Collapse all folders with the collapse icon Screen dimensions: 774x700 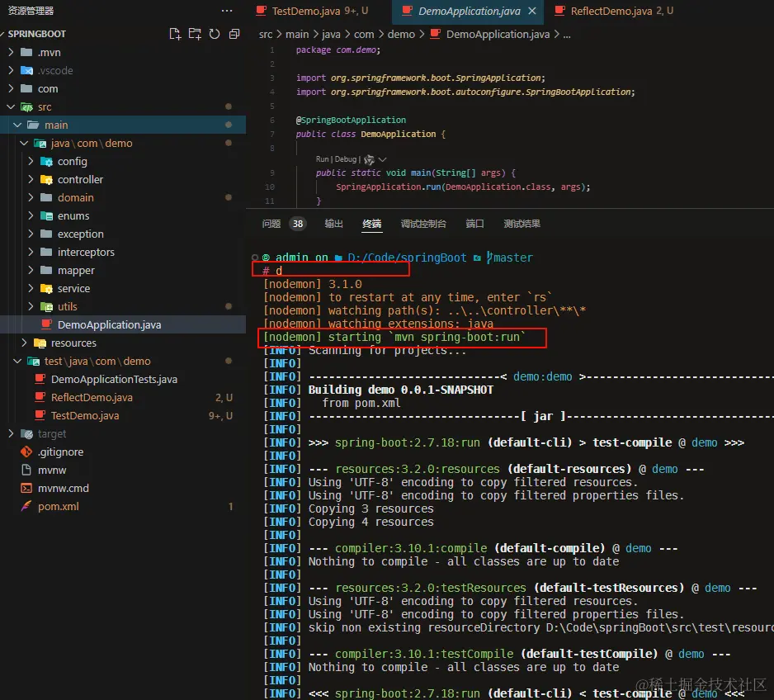point(234,34)
